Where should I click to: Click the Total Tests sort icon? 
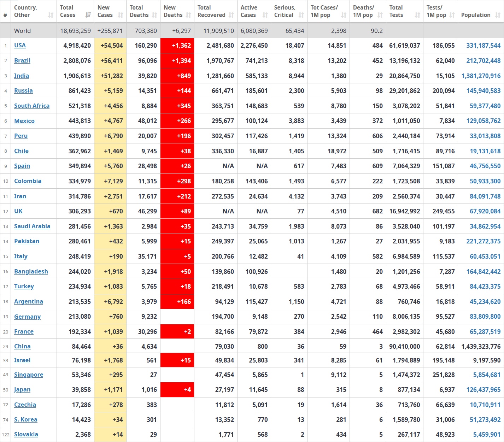[x=417, y=15]
